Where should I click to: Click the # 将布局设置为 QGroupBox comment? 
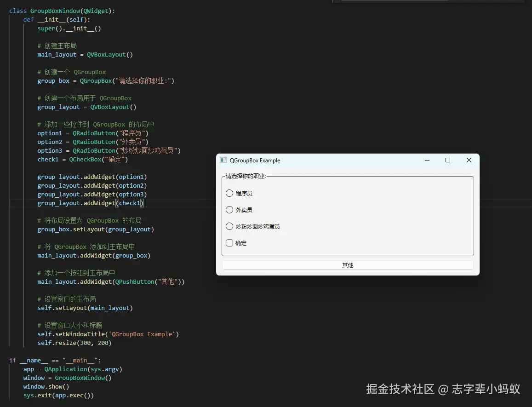click(x=90, y=221)
